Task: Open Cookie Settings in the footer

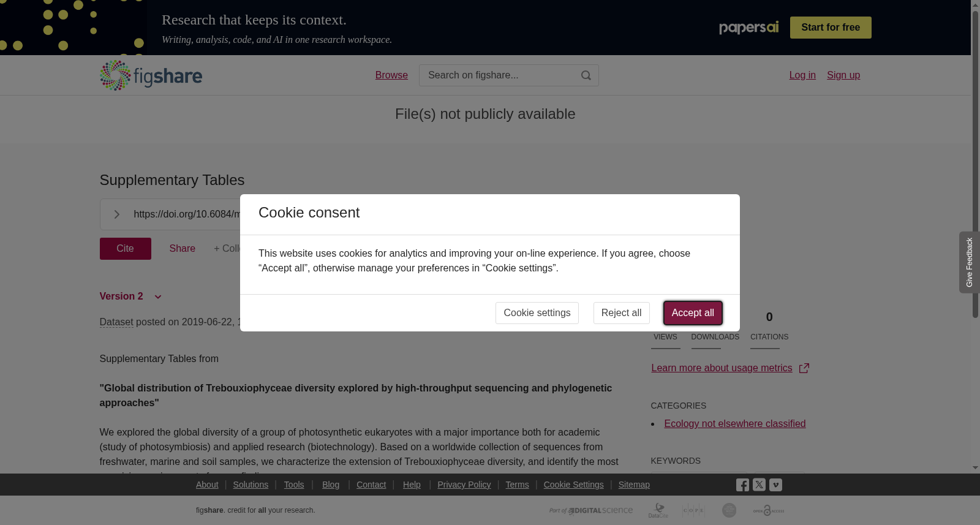Action: (573, 485)
